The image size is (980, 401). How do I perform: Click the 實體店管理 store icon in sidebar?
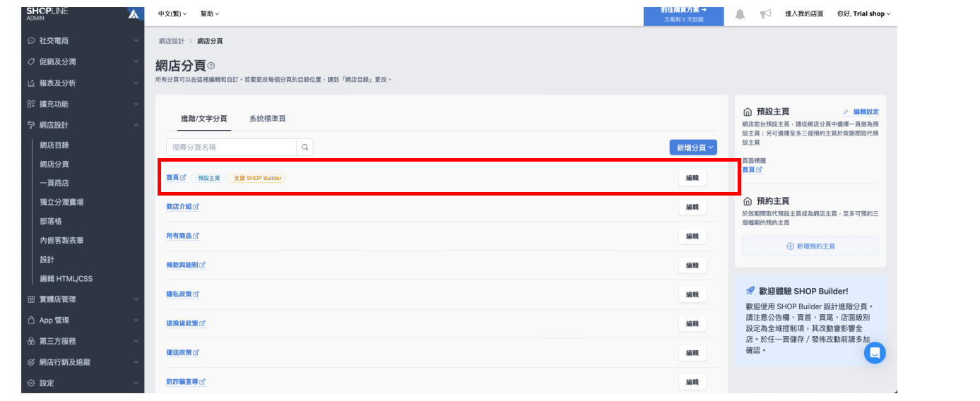click(x=31, y=299)
